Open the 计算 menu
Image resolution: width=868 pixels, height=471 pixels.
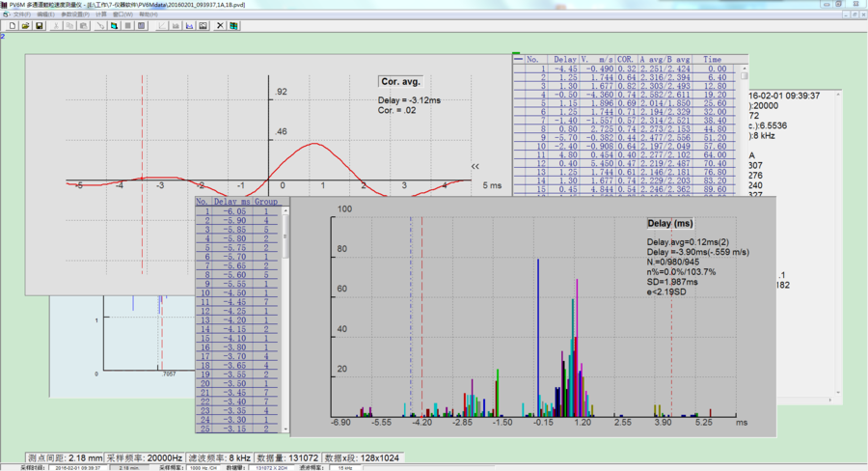coord(100,14)
